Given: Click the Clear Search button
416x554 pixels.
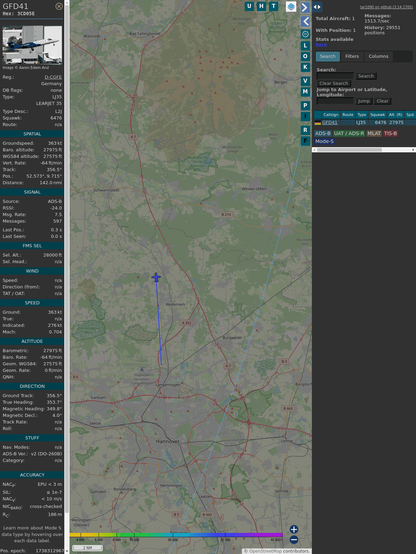Looking at the screenshot, I should 334,83.
